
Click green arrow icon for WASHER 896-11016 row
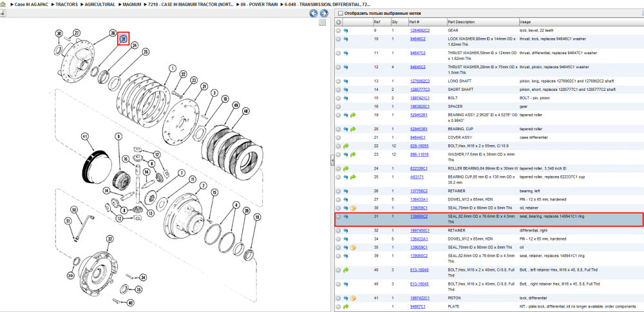(353, 155)
